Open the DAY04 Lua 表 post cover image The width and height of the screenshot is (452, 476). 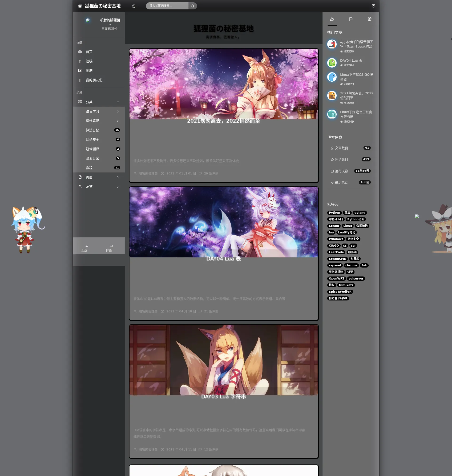coord(224,222)
